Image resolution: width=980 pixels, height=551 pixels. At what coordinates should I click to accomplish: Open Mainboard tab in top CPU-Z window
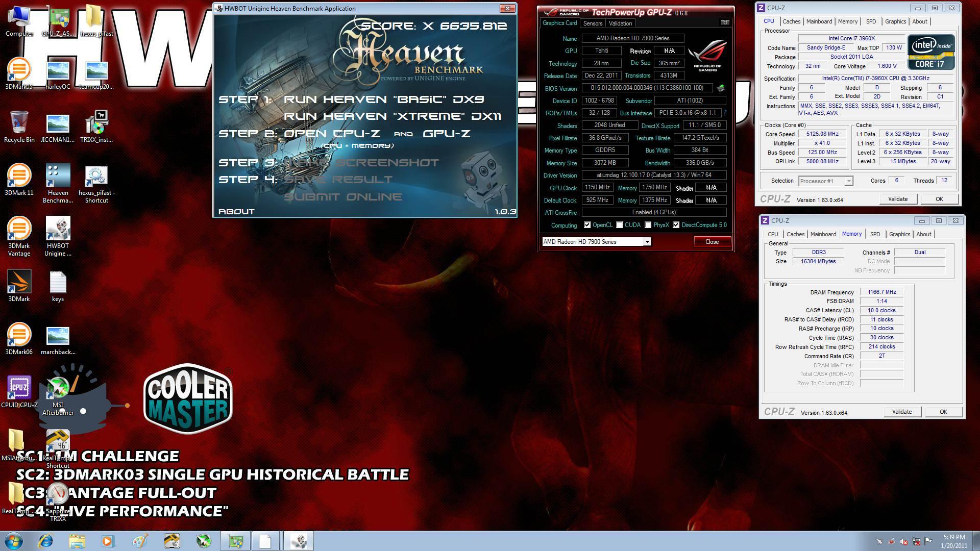click(819, 21)
